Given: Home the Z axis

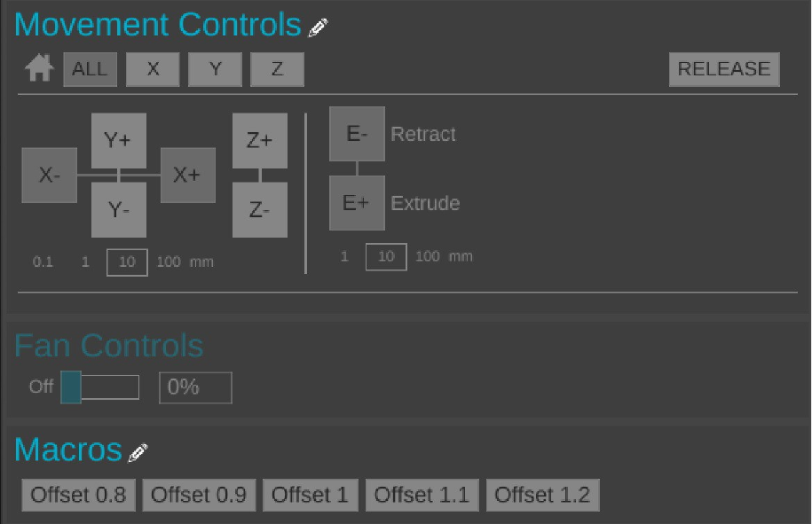Looking at the screenshot, I should click(277, 69).
